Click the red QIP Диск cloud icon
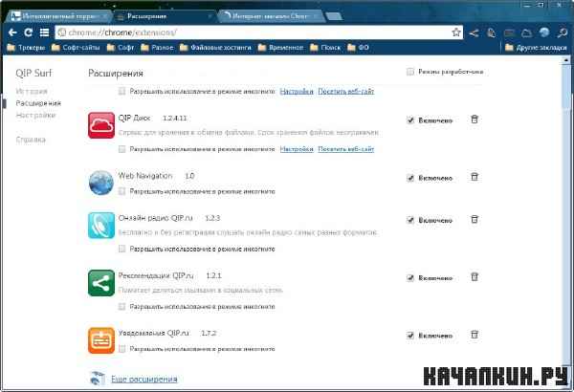Viewport: 574px width, 392px height. (x=101, y=125)
